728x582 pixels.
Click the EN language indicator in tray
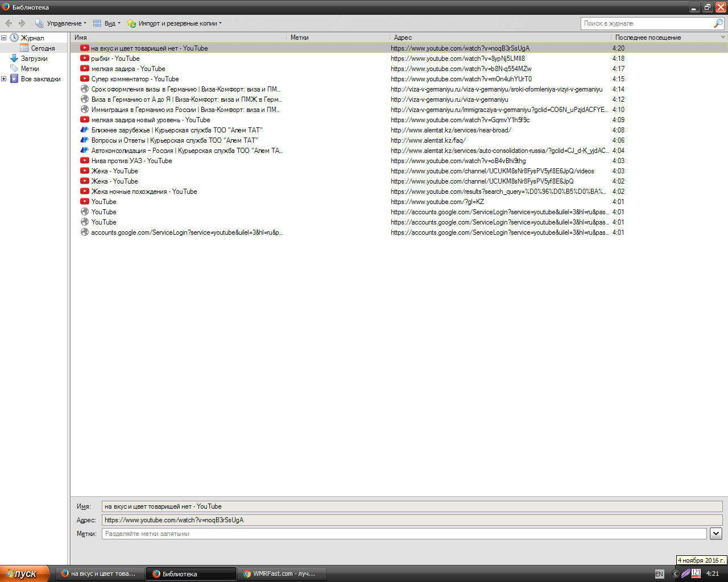(659, 574)
